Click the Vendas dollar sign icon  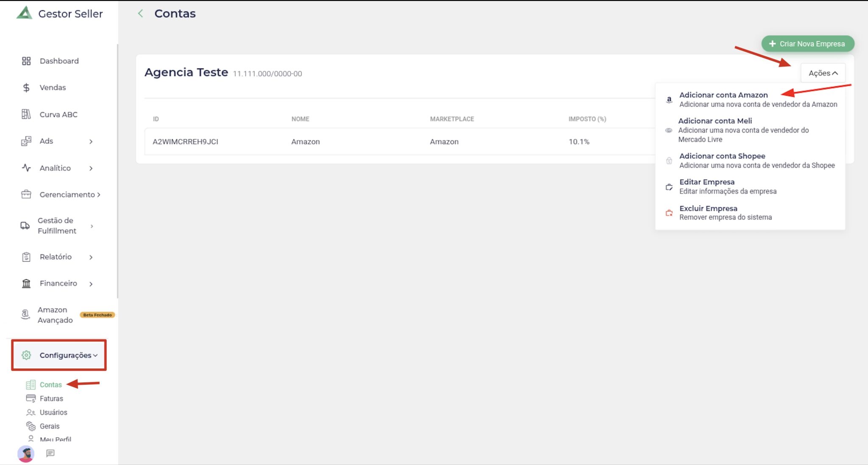tap(26, 88)
